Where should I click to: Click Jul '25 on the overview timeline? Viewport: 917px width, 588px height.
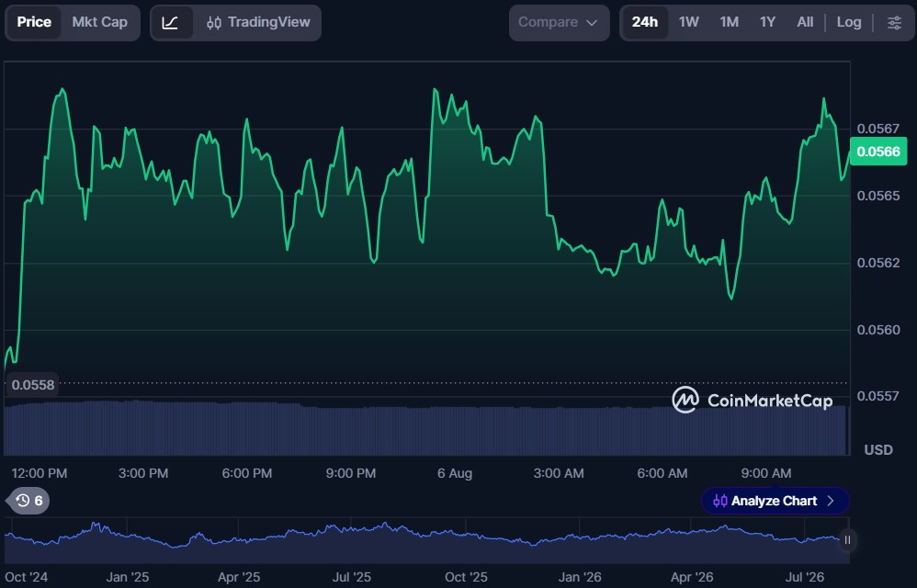click(x=352, y=578)
